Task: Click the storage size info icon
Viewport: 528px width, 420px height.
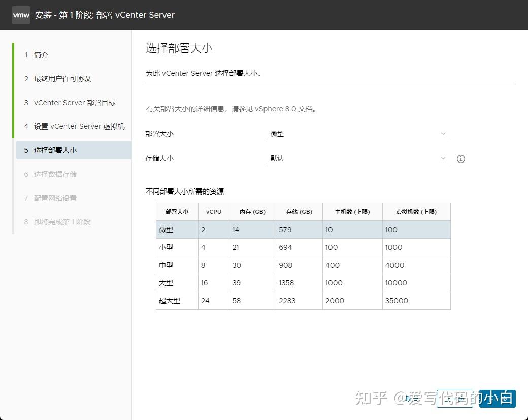Action: pyautogui.click(x=460, y=159)
